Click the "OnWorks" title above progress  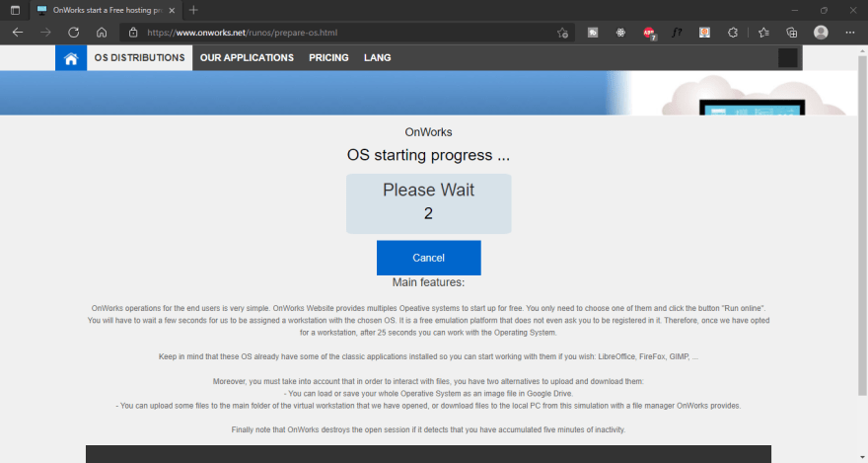(x=428, y=132)
